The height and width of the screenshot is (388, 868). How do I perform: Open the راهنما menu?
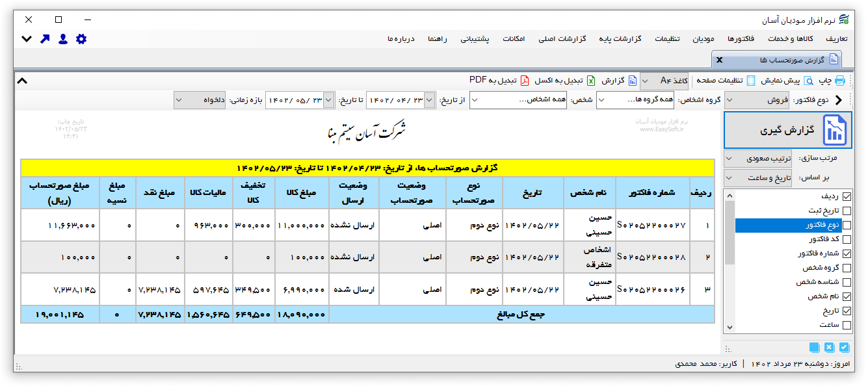437,39
